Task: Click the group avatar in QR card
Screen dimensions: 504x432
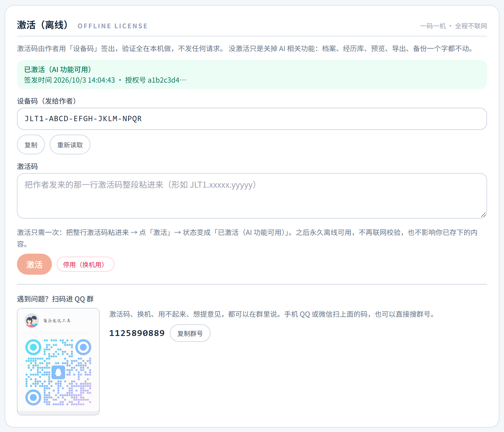Action: tap(32, 320)
